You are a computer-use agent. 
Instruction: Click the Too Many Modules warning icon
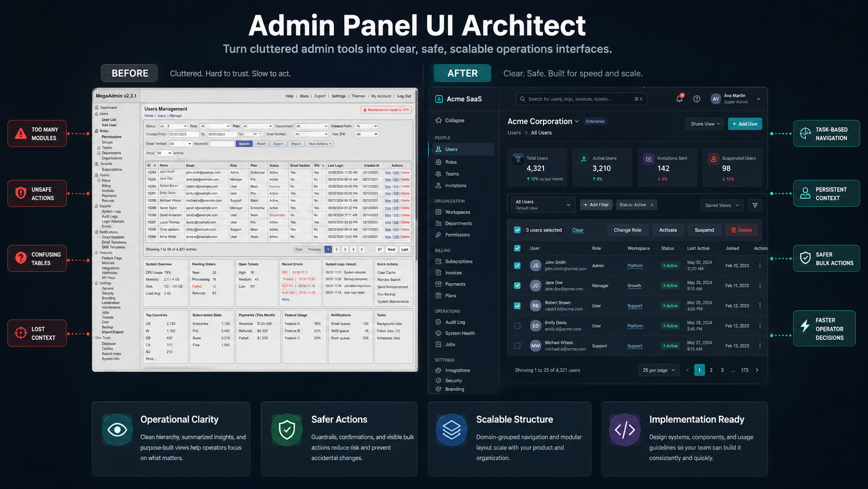point(21,134)
